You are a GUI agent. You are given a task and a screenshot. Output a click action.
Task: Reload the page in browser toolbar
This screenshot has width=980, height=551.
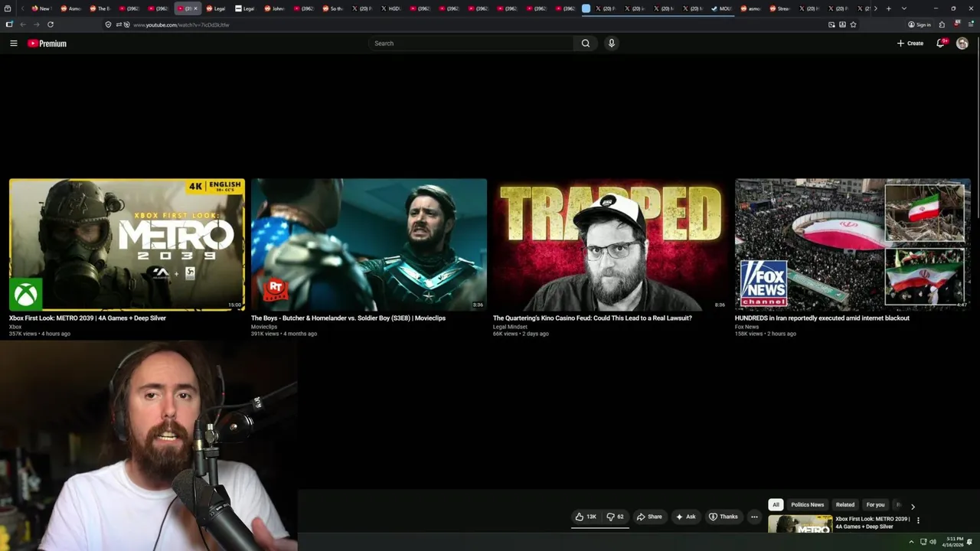pyautogui.click(x=51, y=24)
